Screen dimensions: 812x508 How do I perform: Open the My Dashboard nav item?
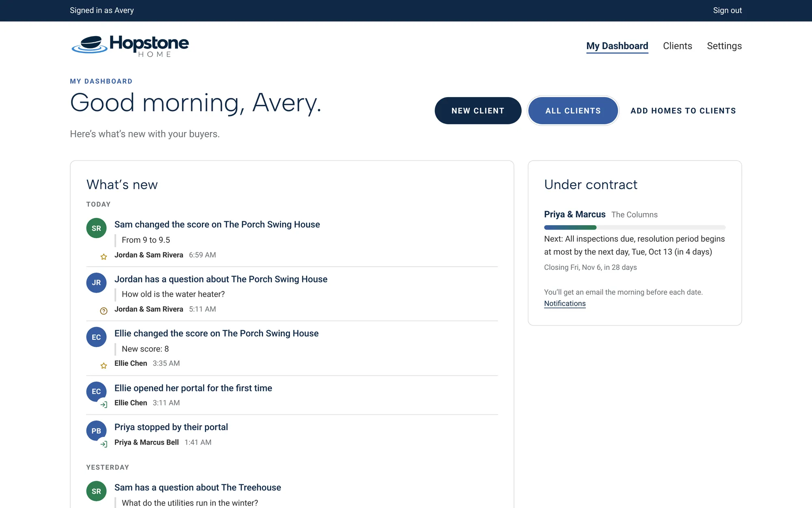pos(617,46)
